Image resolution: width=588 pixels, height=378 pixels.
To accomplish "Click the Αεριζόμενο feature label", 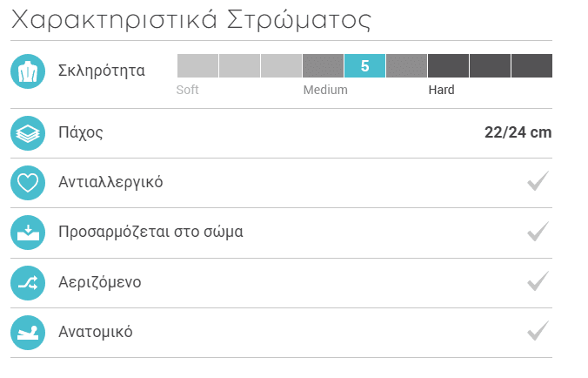I will click(99, 282).
